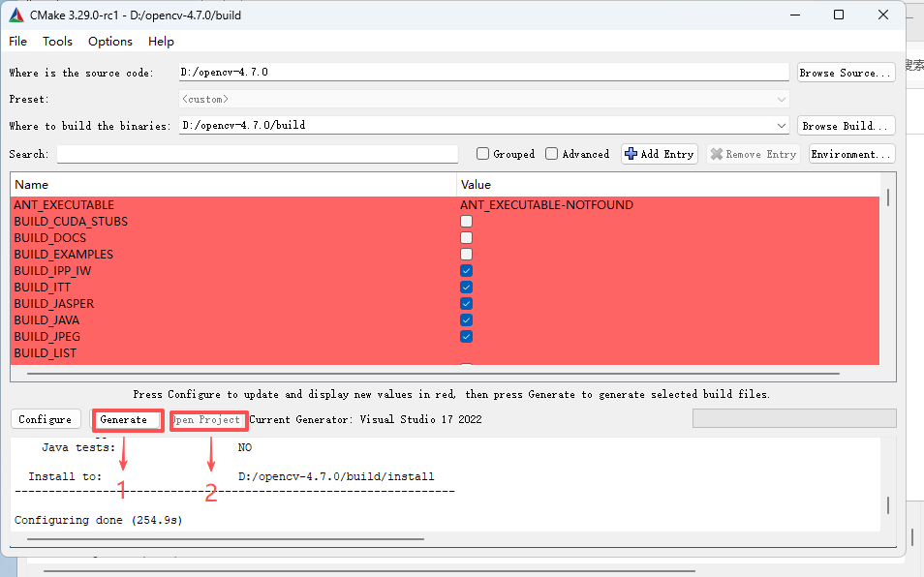Focus the source code path field

484,72
